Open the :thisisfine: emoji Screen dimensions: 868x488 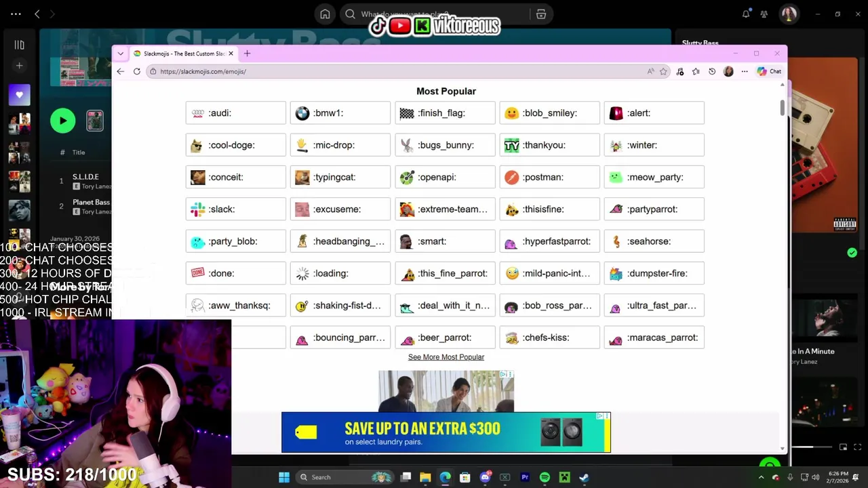pos(549,209)
